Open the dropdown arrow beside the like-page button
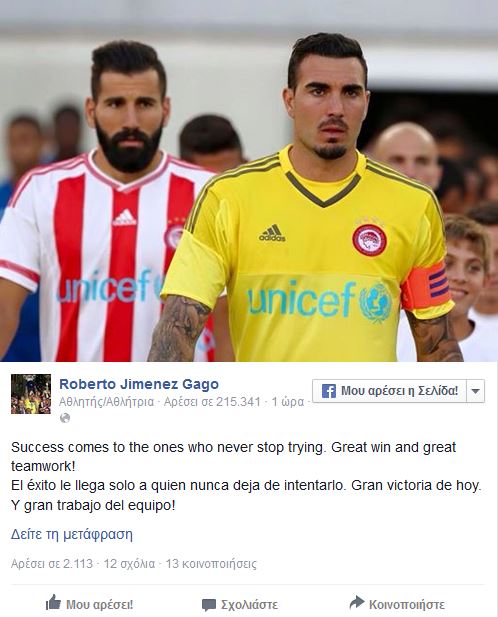Screen dimensions: 498x617 pos(475,391)
